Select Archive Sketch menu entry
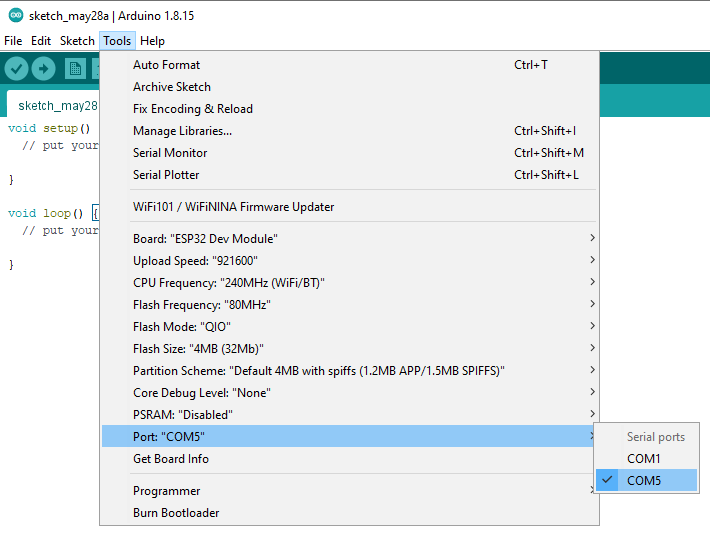710x535 pixels. 350,86
